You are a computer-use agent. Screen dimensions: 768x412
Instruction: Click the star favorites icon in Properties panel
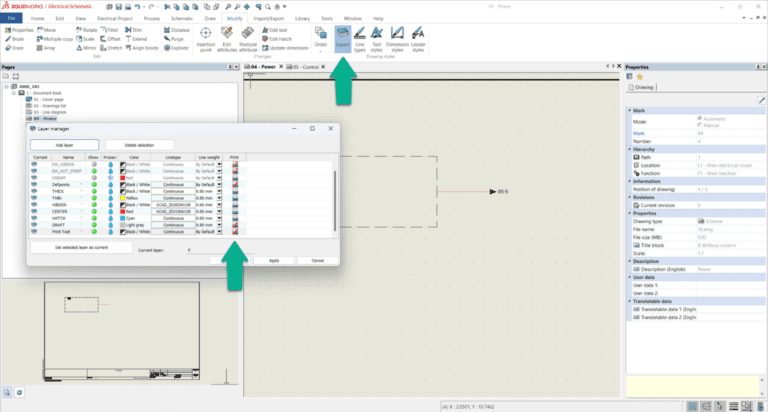click(x=640, y=77)
